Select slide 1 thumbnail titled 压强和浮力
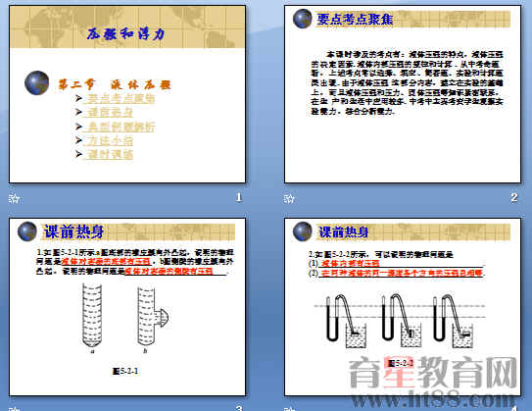This screenshot has height=411, width=532. click(127, 94)
